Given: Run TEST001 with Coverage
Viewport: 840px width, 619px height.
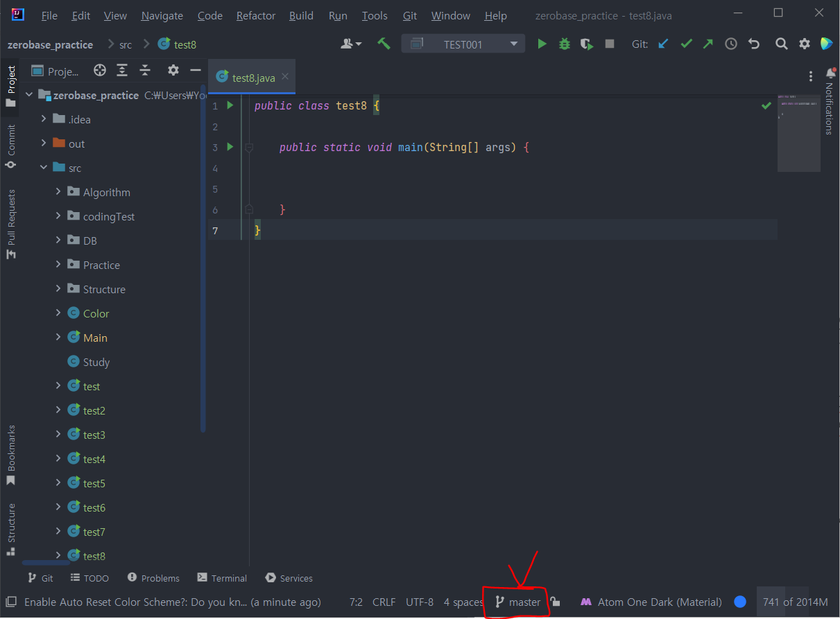Looking at the screenshot, I should 586,43.
